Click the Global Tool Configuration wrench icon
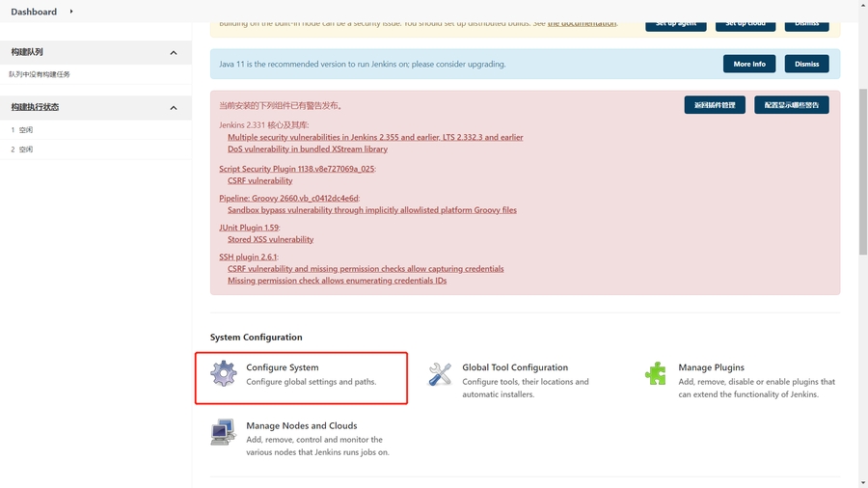868x488 pixels. [x=440, y=374]
